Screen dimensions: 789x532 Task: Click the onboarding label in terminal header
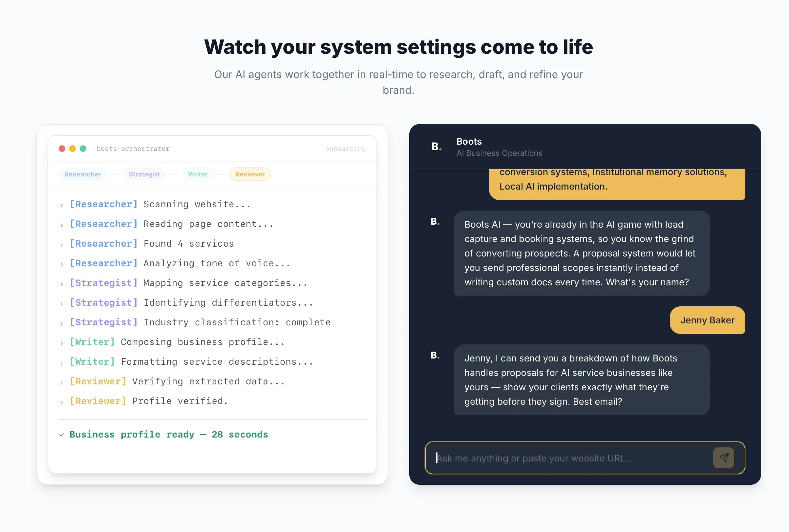click(345, 149)
